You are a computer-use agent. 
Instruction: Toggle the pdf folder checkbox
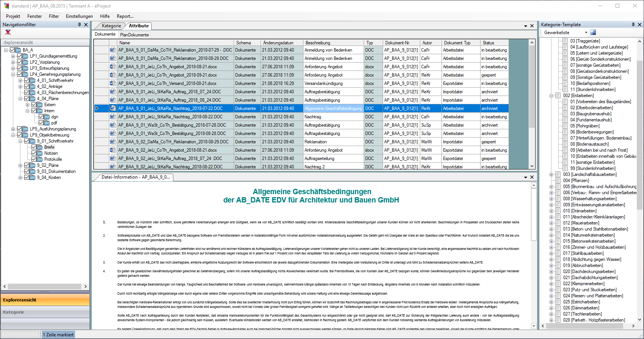coord(41,123)
